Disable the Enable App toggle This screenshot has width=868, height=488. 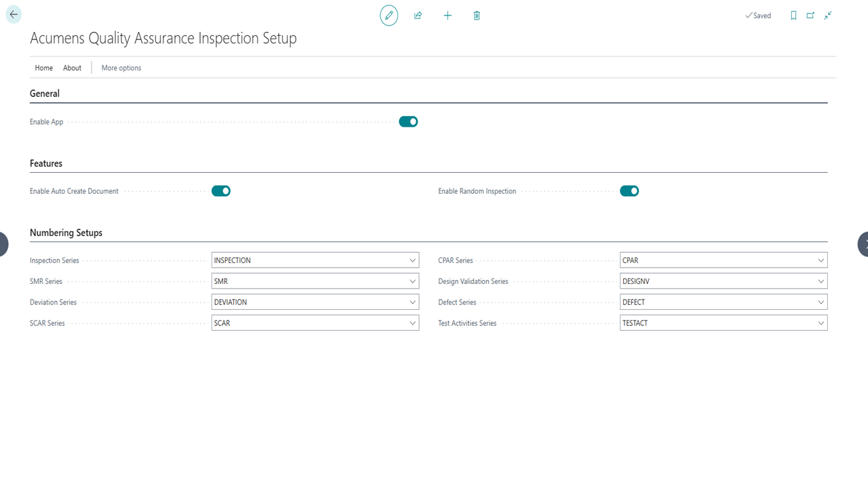(x=408, y=122)
